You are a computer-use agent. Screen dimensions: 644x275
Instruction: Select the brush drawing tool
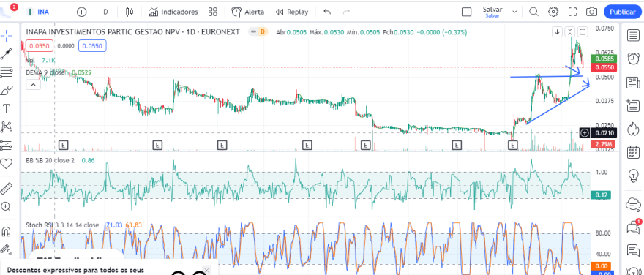point(6,91)
